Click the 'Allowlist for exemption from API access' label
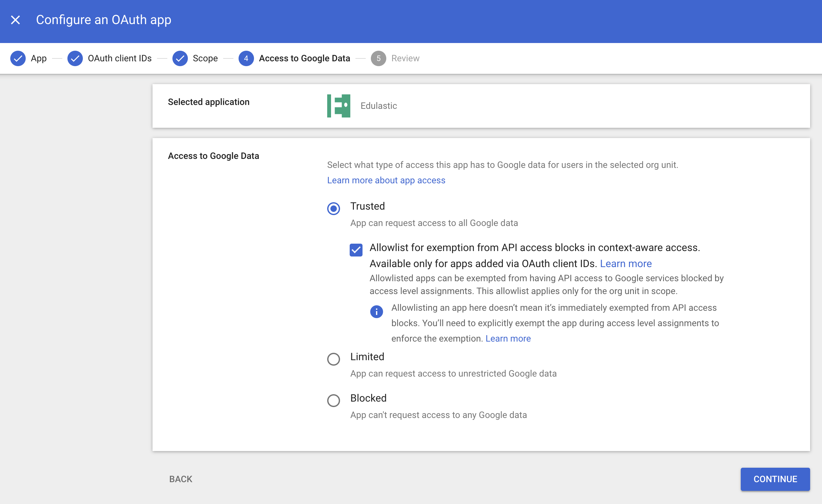Image resolution: width=822 pixels, height=504 pixels. point(535,256)
